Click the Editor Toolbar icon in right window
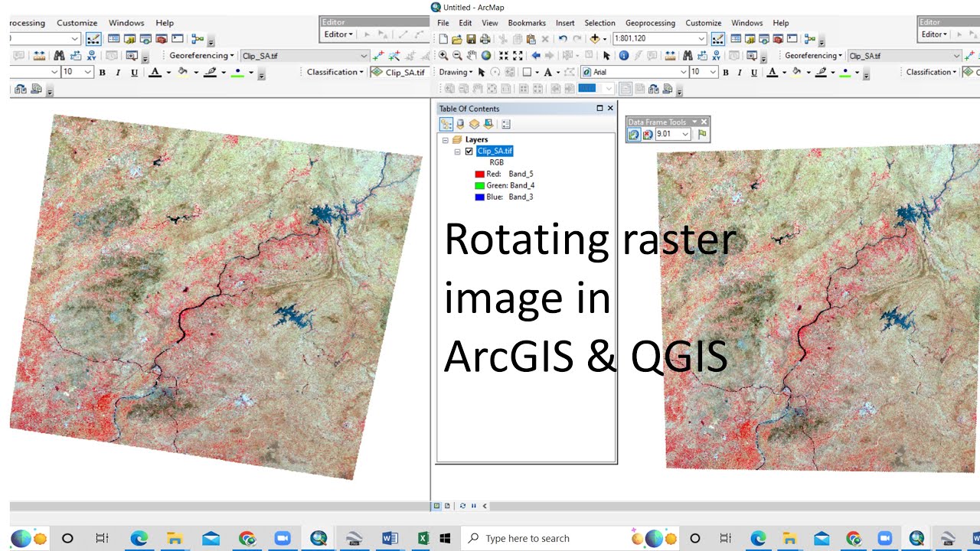Screen dimensions: 980x551 tap(717, 38)
